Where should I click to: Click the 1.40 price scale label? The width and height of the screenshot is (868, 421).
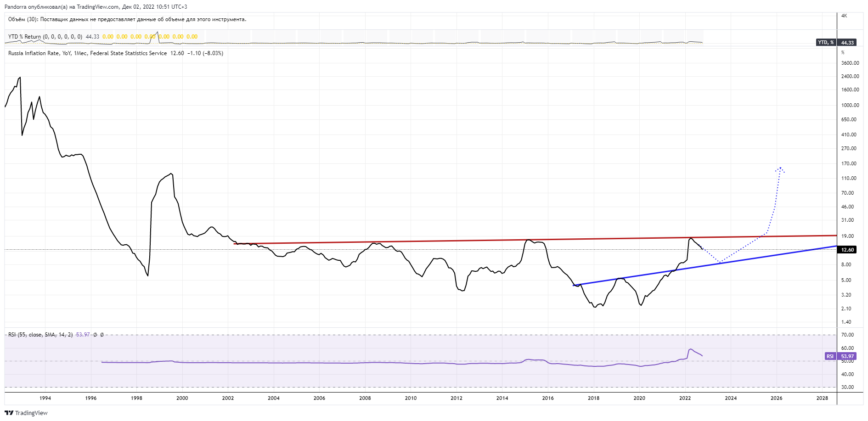point(846,322)
